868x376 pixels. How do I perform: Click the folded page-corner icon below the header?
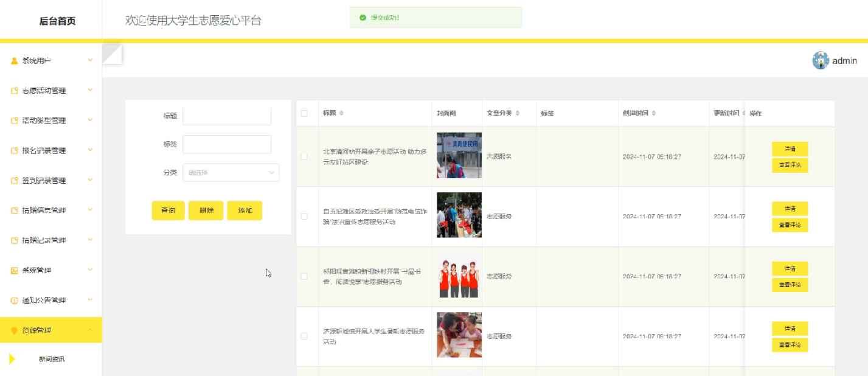113,54
